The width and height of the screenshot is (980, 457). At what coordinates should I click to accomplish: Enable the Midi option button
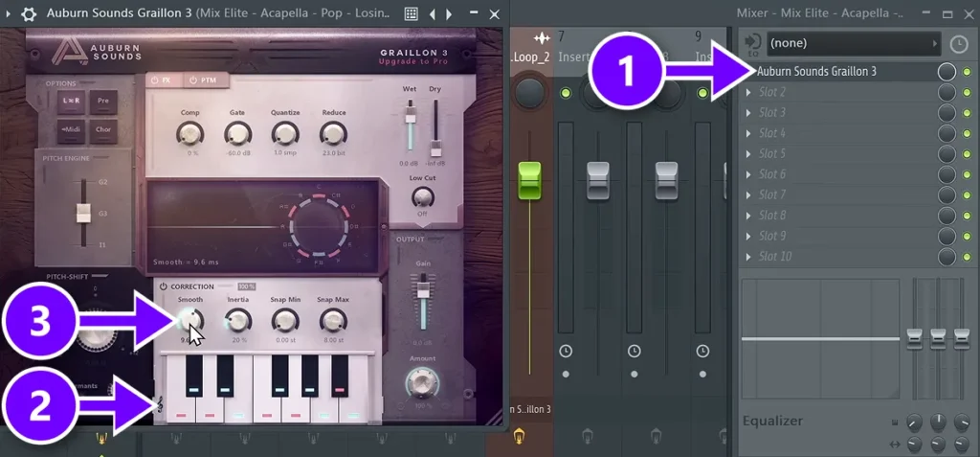(x=72, y=129)
